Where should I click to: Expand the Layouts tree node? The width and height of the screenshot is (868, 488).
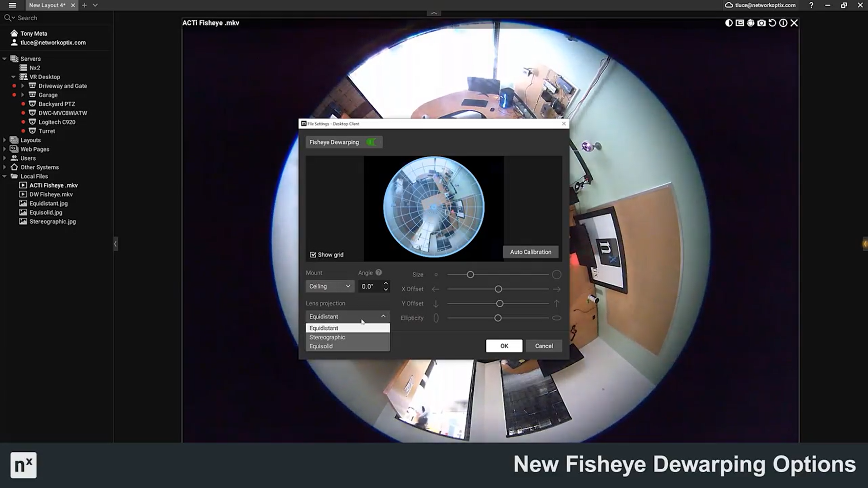(x=4, y=140)
